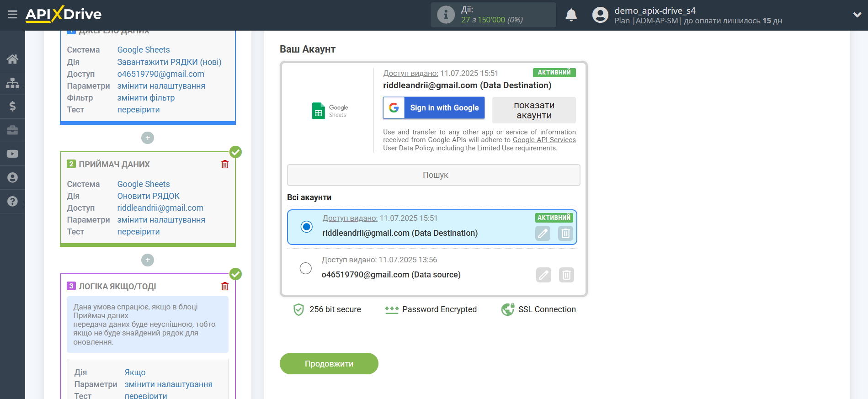Click the ПРИЙМАЧ ДАНИХ block title
This screenshot has height=399, width=868.
pyautogui.click(x=114, y=165)
